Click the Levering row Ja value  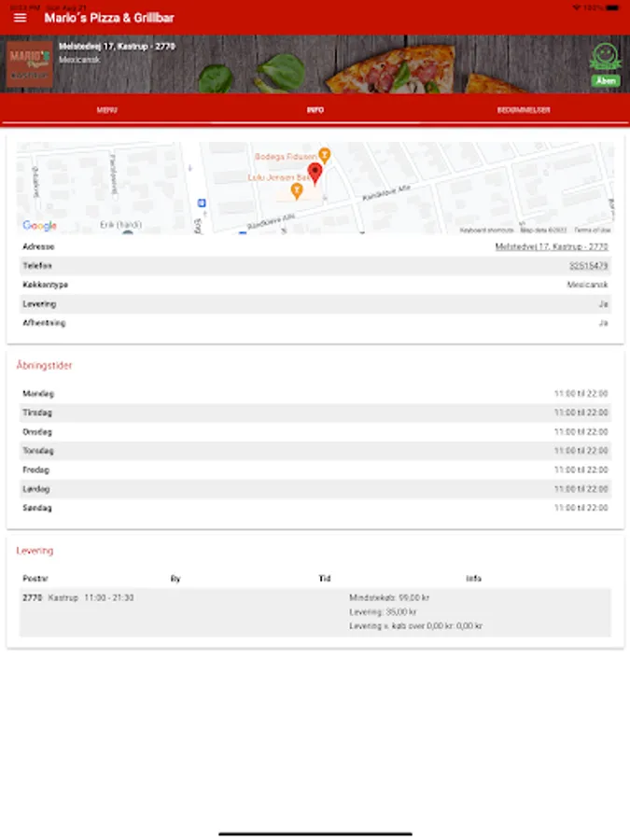pyautogui.click(x=603, y=303)
